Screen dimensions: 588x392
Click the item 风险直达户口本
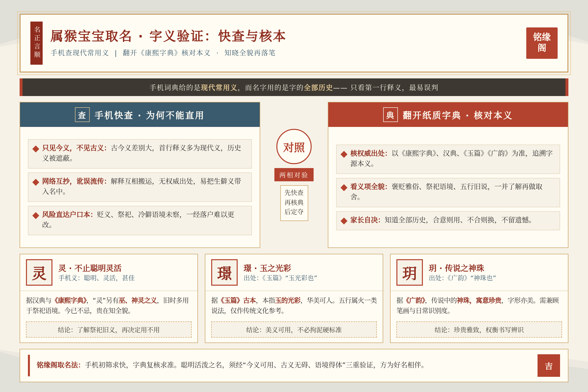(x=140, y=220)
